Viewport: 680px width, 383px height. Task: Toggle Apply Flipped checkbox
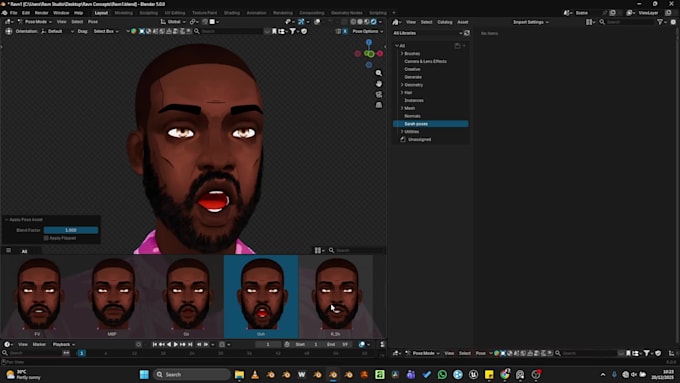pyautogui.click(x=46, y=238)
